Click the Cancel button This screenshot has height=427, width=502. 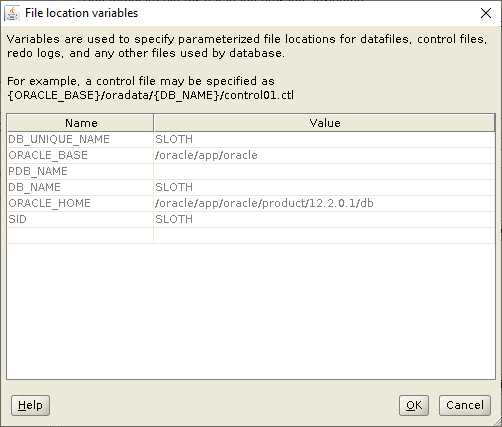click(465, 405)
